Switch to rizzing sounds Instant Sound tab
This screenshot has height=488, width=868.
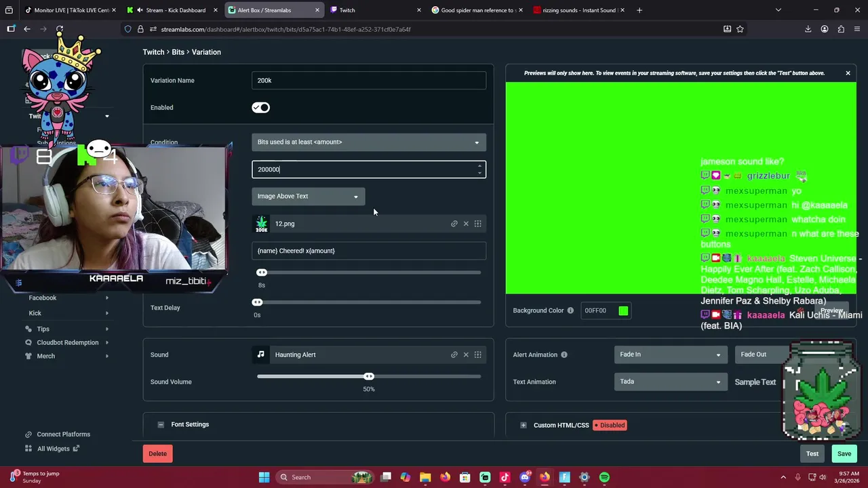pos(578,10)
